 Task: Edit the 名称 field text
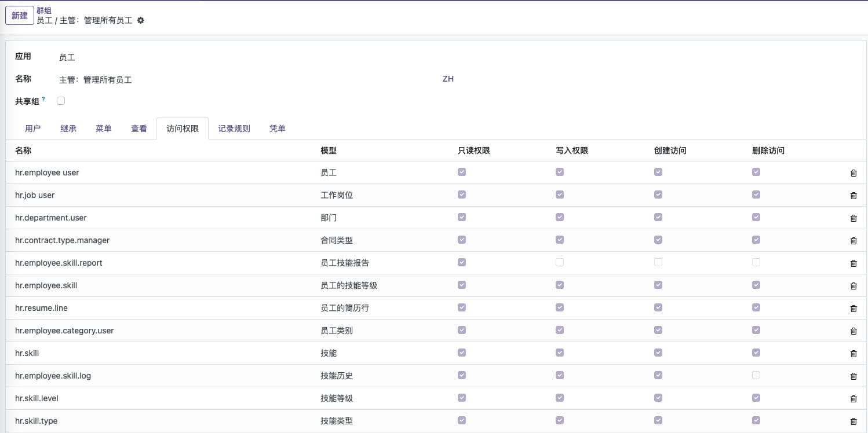point(232,80)
